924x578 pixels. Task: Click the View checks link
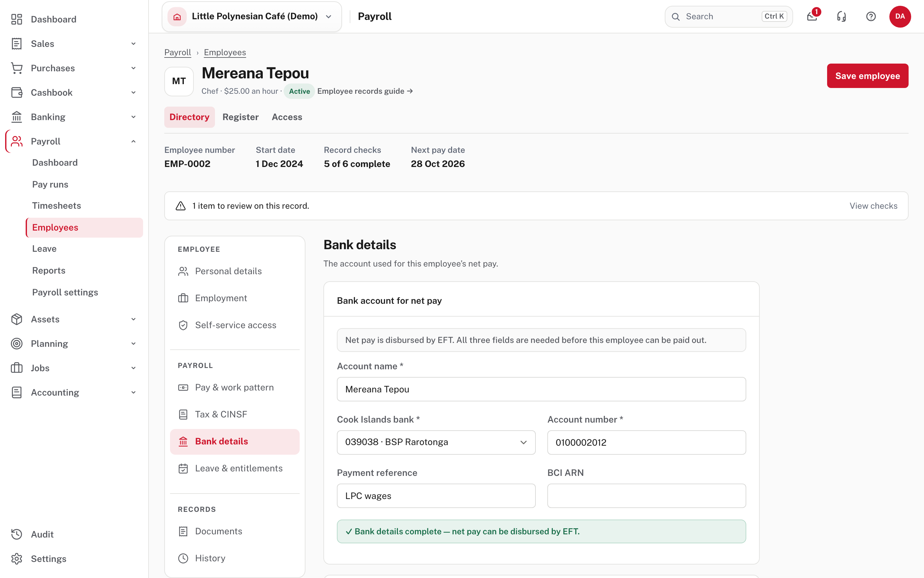tap(873, 206)
